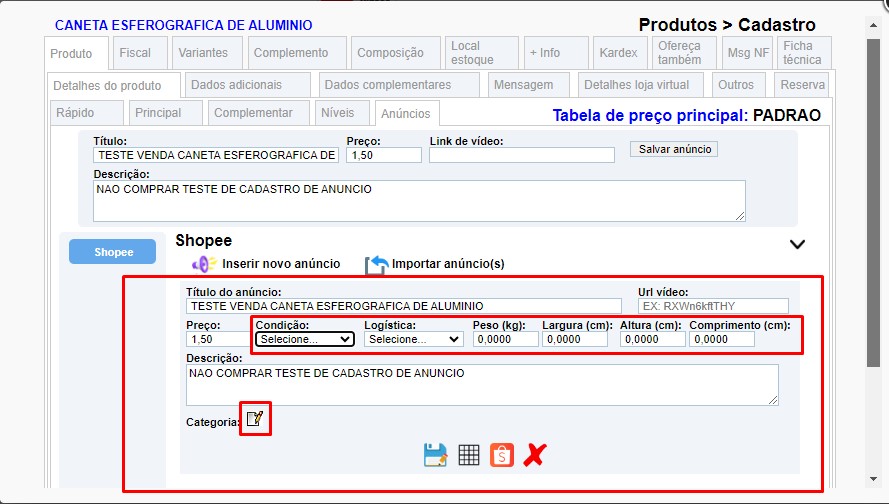
Task: Open Detalhes loja virtual tab
Action: [641, 85]
